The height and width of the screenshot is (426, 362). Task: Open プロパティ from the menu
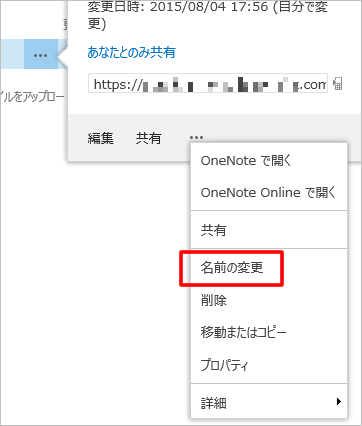[x=269, y=365]
